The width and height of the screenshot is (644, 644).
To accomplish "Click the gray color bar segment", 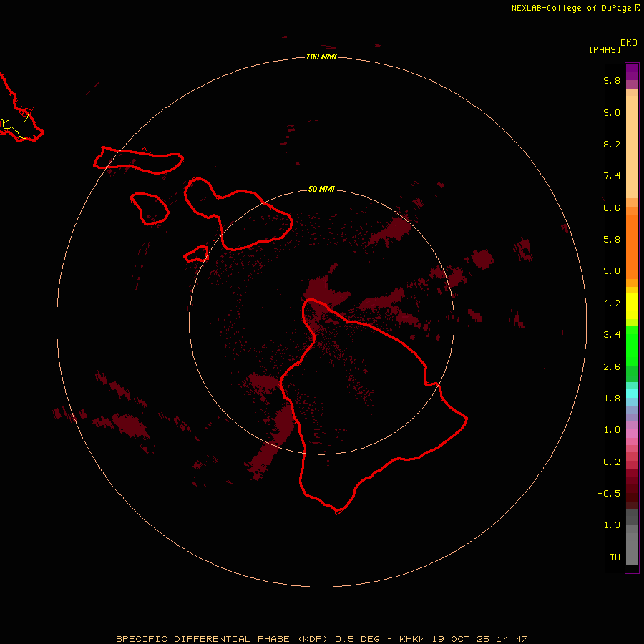I will pos(632,545).
